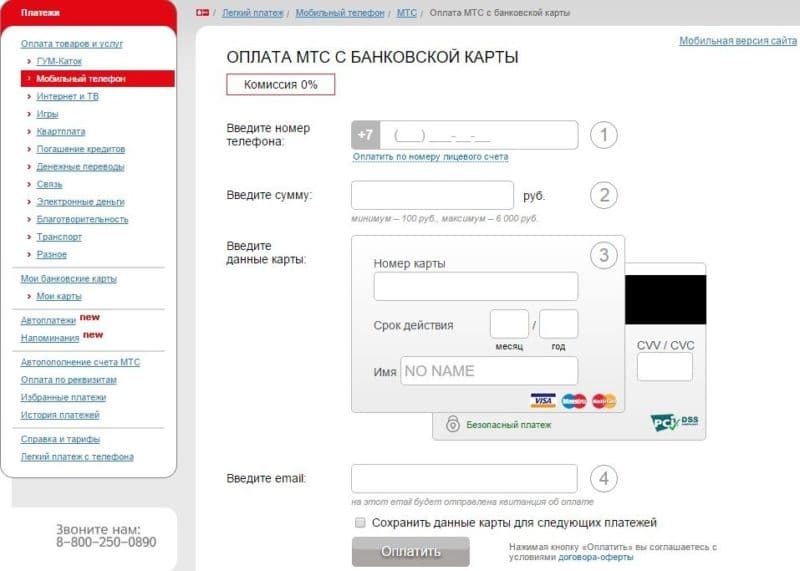The width and height of the screenshot is (800, 571).
Task: Open the Напоминания link
Action: [x=50, y=338]
